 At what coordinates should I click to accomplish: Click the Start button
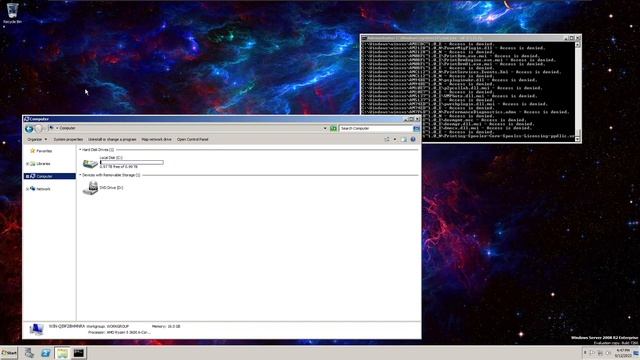(9, 353)
